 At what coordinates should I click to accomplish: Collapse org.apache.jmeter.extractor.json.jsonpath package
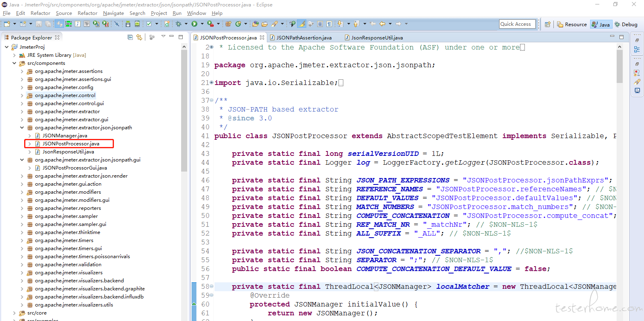click(x=22, y=128)
